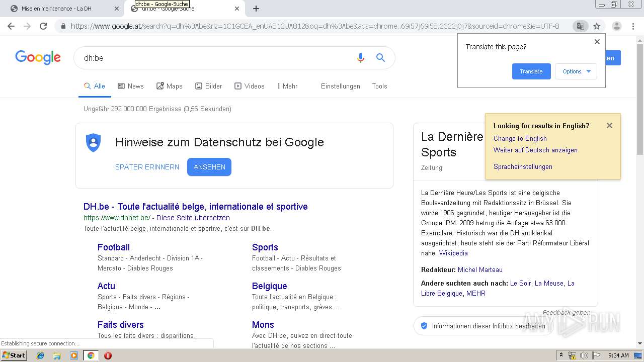Switch to the Maps results tab
644x362 pixels.
[x=170, y=86]
